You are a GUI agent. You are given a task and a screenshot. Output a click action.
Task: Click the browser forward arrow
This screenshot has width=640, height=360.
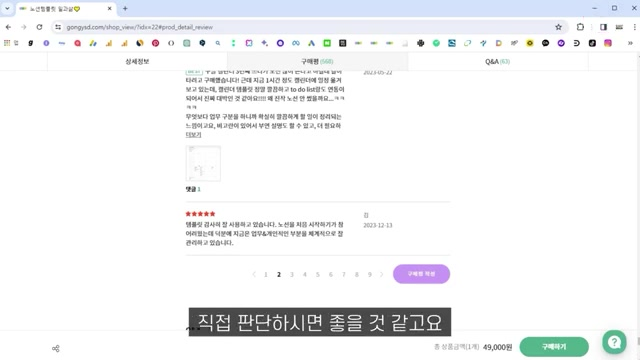24,27
